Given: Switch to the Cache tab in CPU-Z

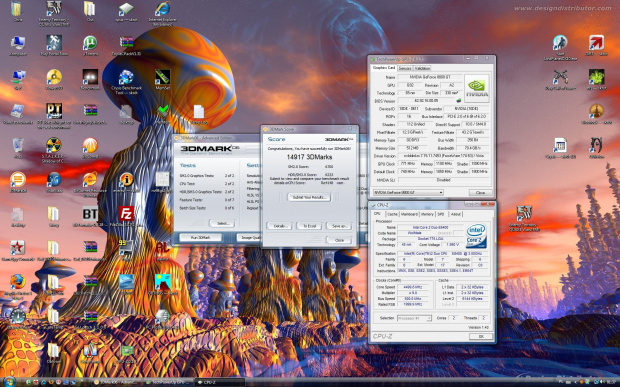Looking at the screenshot, I should click(392, 214).
